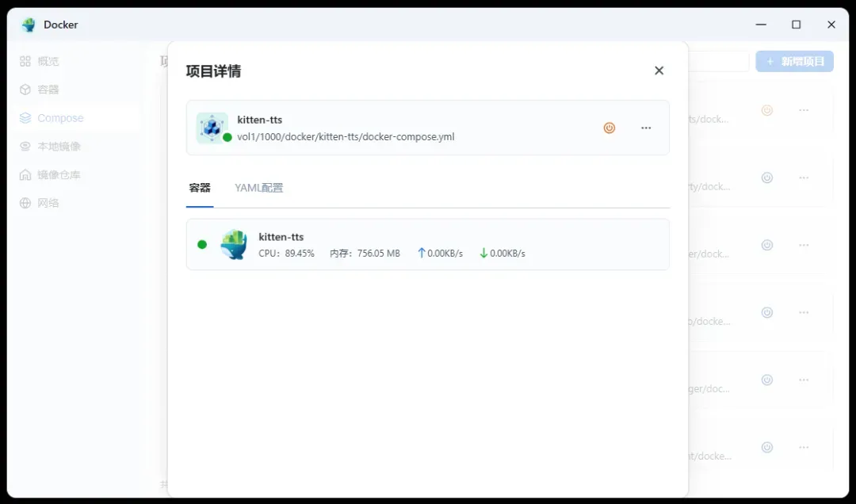The image size is (856, 504).
Task: Click the docker-compose.yml path text
Action: tap(346, 136)
